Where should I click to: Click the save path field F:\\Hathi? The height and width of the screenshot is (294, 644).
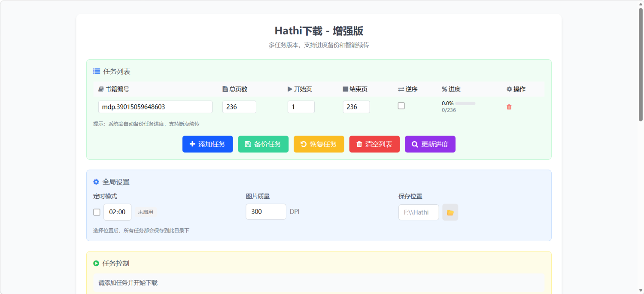(419, 212)
